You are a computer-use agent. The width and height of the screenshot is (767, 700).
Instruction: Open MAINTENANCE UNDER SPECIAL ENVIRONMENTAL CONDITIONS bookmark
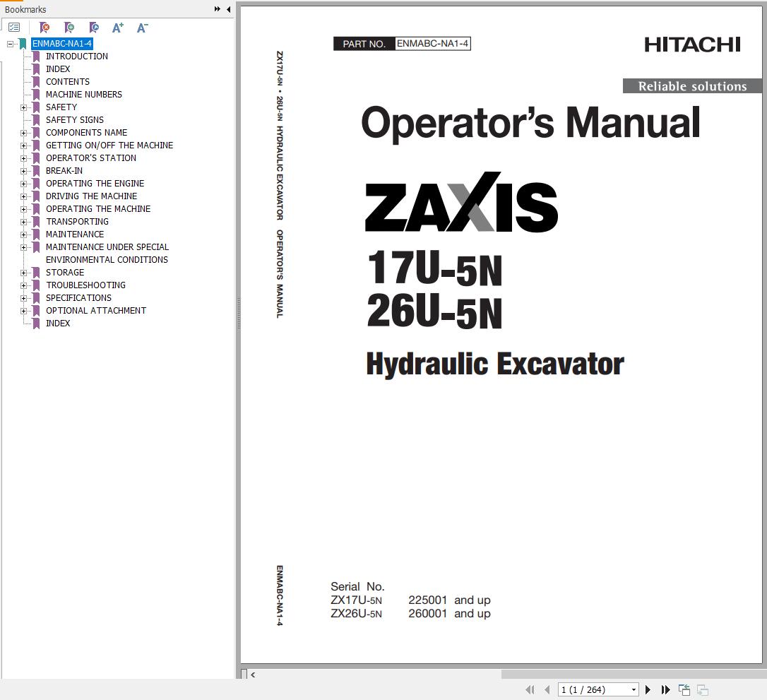pyautogui.click(x=107, y=254)
